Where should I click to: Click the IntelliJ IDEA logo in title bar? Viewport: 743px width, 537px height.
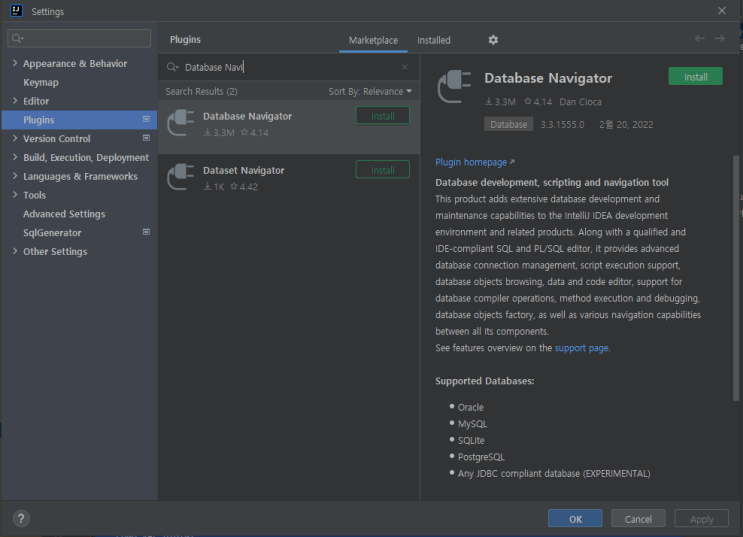17,10
